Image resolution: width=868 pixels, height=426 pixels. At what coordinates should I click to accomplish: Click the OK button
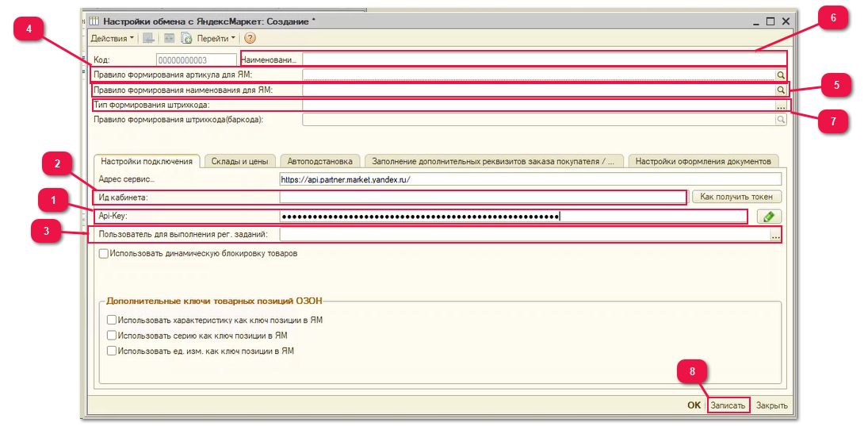[x=694, y=405]
